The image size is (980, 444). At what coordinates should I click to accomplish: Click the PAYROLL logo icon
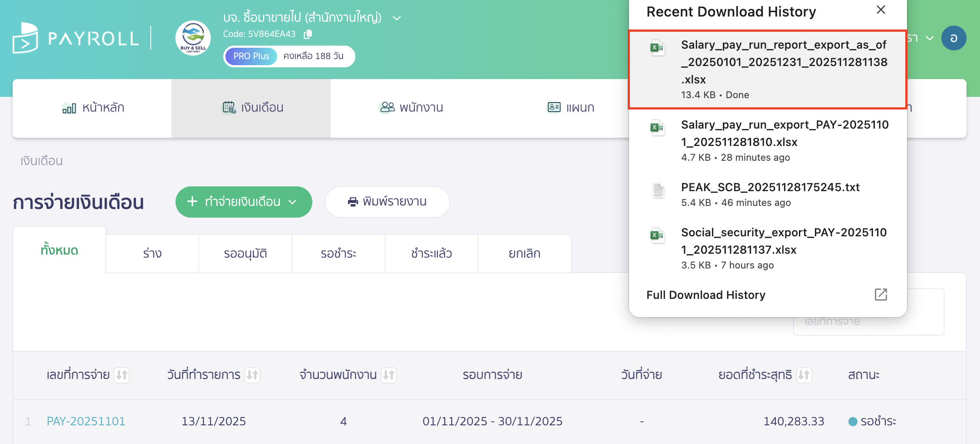pos(25,38)
